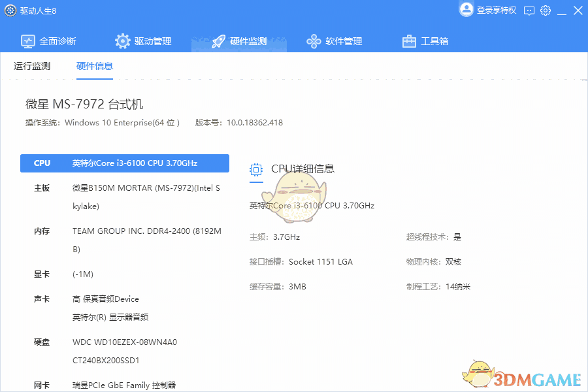
Task: Click the 驱动人生8 logo icon
Action: [9, 10]
